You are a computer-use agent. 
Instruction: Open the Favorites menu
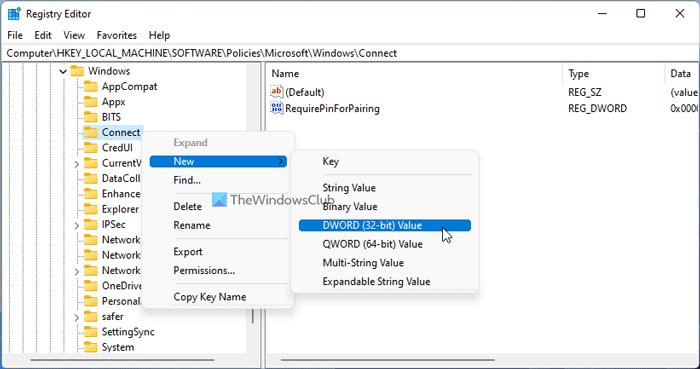pyautogui.click(x=117, y=35)
